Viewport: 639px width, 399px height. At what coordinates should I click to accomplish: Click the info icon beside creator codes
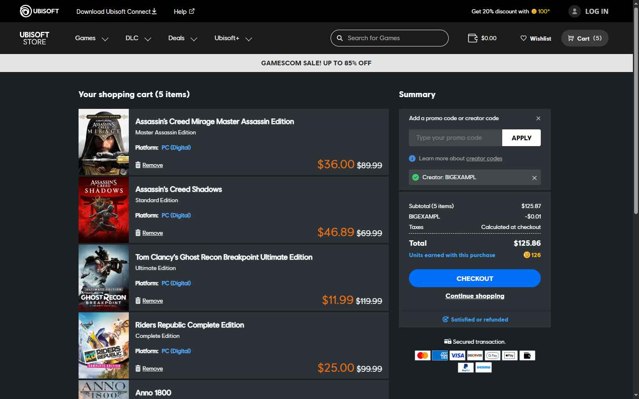click(412, 159)
